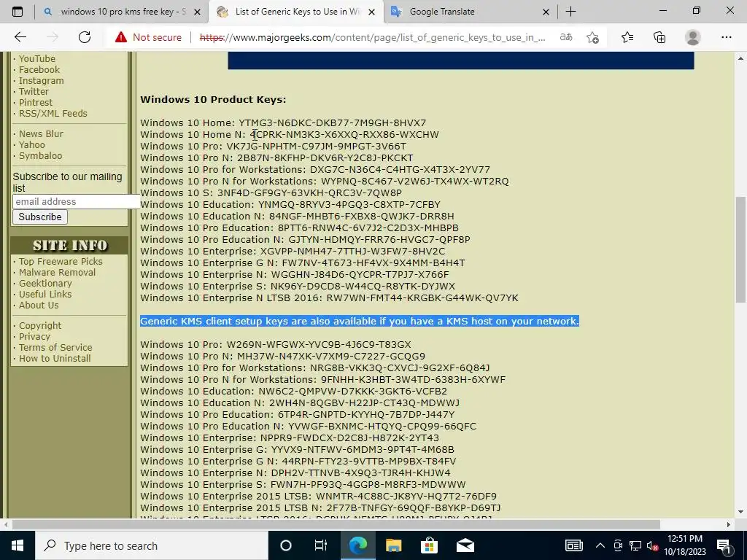Open Top Freeware Picks link
Image resolution: width=747 pixels, height=560 pixels.
61,262
